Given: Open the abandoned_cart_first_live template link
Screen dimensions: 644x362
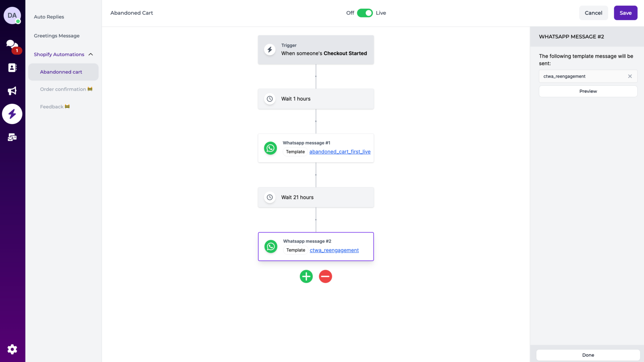Looking at the screenshot, I should point(340,152).
